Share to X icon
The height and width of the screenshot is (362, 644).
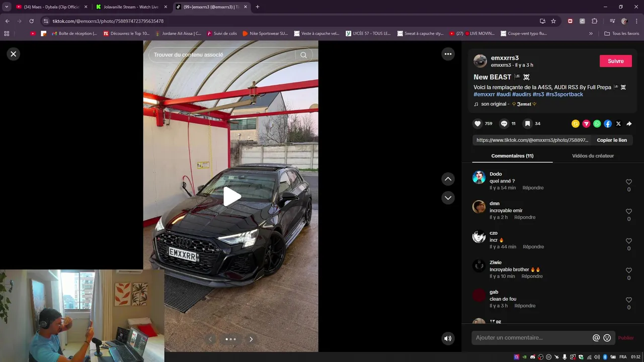pos(618,124)
